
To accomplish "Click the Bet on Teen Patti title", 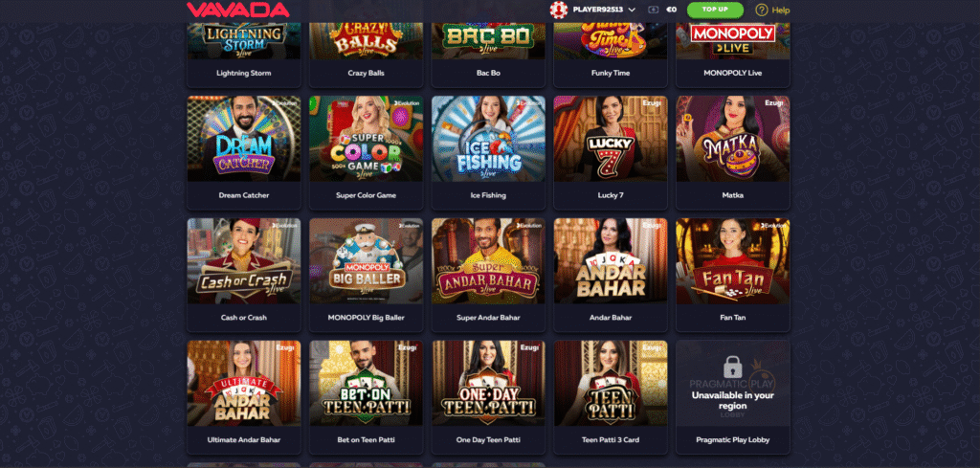I will pos(367,440).
